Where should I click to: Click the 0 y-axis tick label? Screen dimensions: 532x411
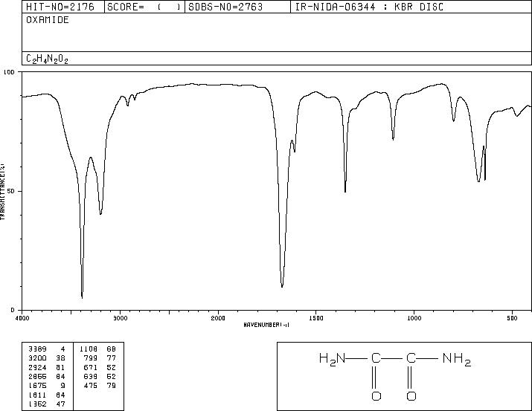[13, 310]
